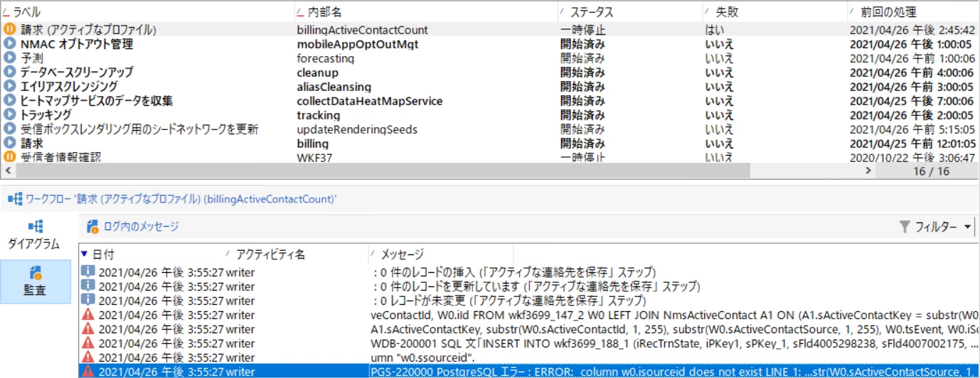The height and width of the screenshot is (378, 980).
Task: Select the tracking internal name cell
Action: pos(318,114)
